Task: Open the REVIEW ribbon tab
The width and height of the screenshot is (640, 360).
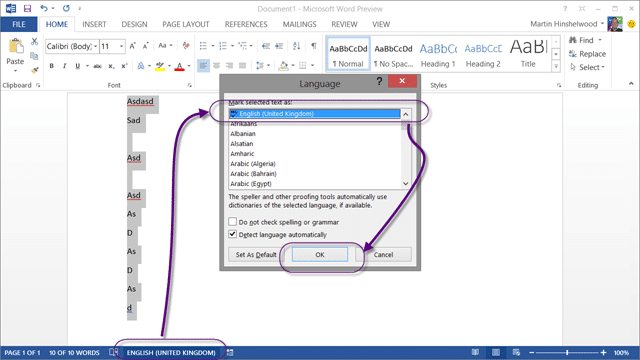Action: click(x=344, y=24)
